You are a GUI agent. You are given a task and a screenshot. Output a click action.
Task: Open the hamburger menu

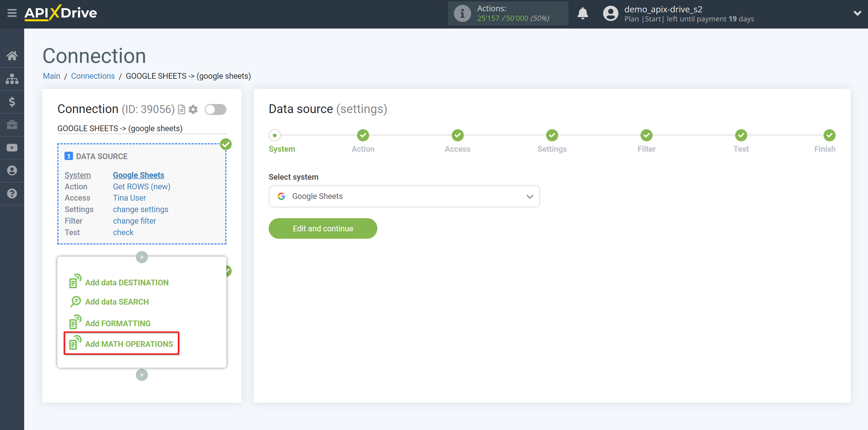point(12,13)
